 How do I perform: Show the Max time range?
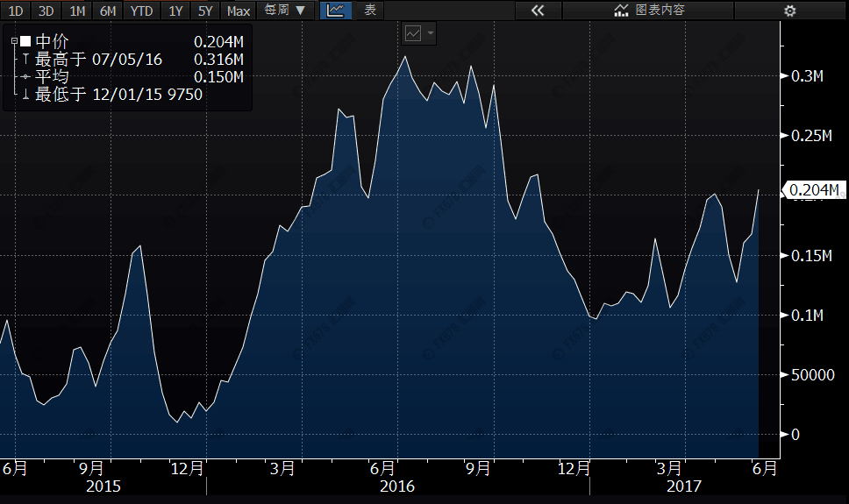[239, 11]
